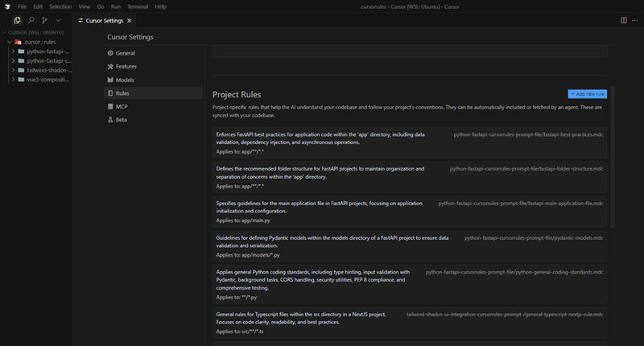Image resolution: width=644 pixels, height=346 pixels.
Task: Click the Rules document icon
Action: 110,93
